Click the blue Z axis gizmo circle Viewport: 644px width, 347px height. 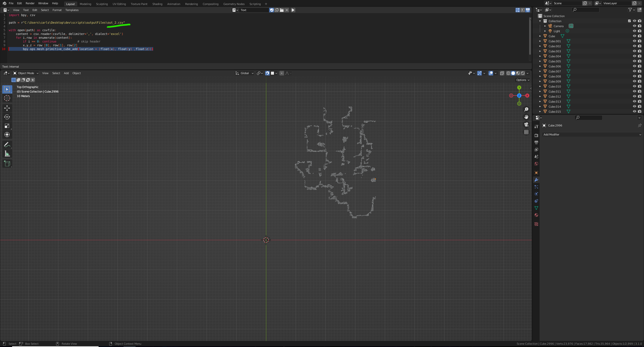519,96
